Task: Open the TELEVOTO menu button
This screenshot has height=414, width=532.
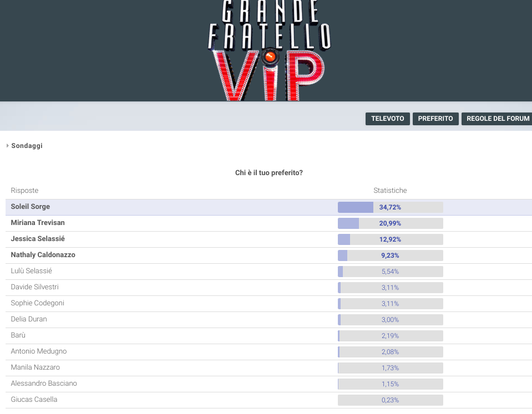Action: (387, 119)
